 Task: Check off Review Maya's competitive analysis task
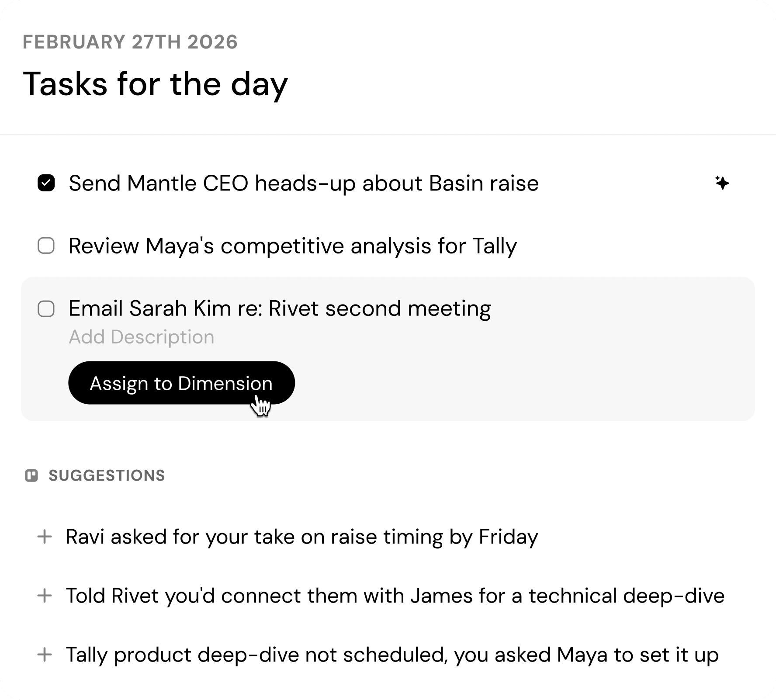click(x=46, y=246)
